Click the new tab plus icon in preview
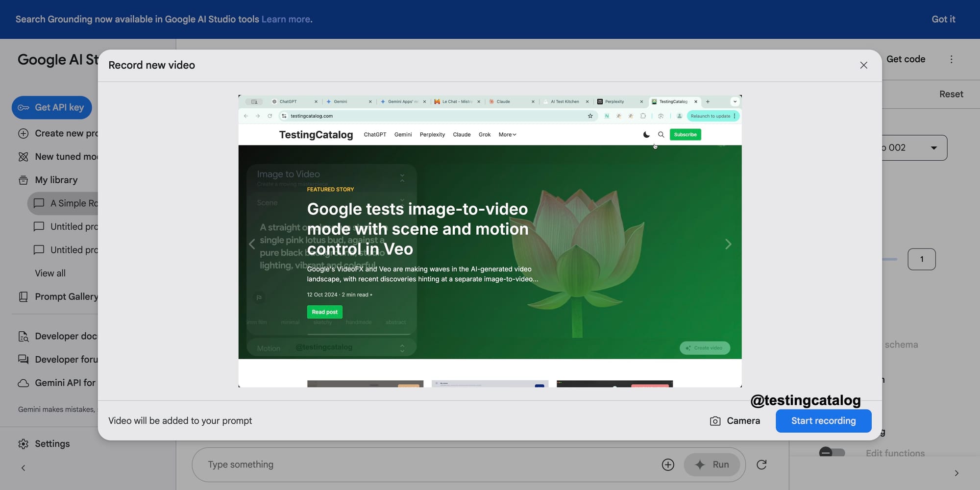980x490 pixels. point(708,101)
